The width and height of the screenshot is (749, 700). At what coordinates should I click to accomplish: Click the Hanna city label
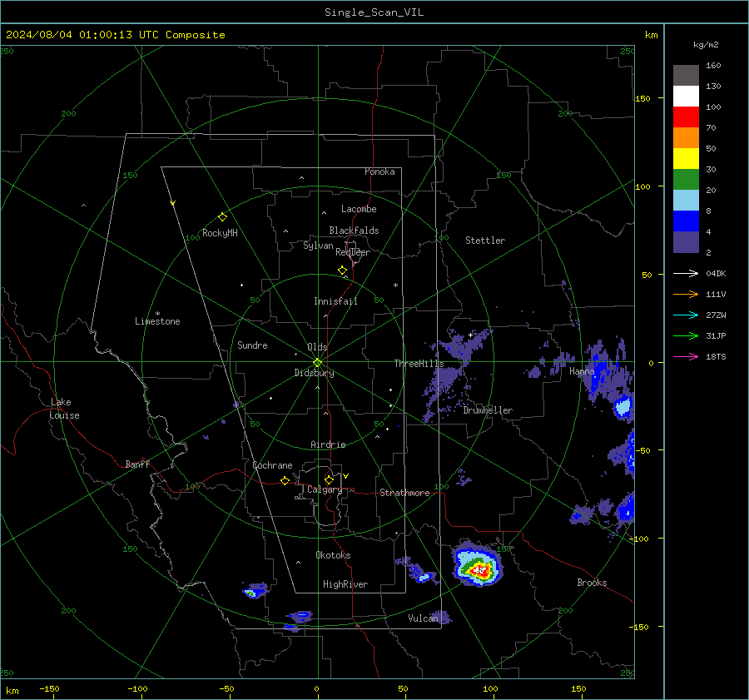pyautogui.click(x=582, y=371)
